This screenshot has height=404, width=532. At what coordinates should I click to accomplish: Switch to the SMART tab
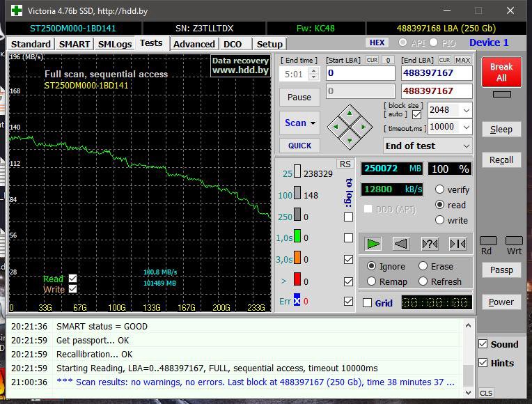click(74, 44)
